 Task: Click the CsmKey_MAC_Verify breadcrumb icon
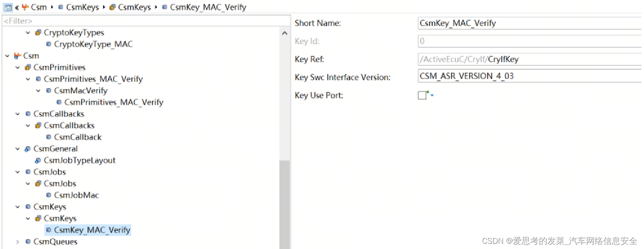coord(165,7)
